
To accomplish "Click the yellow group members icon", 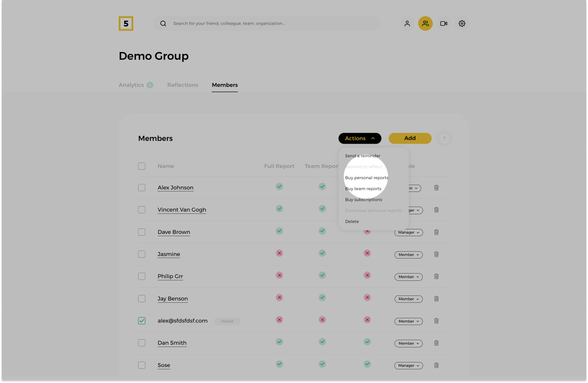I will [425, 24].
